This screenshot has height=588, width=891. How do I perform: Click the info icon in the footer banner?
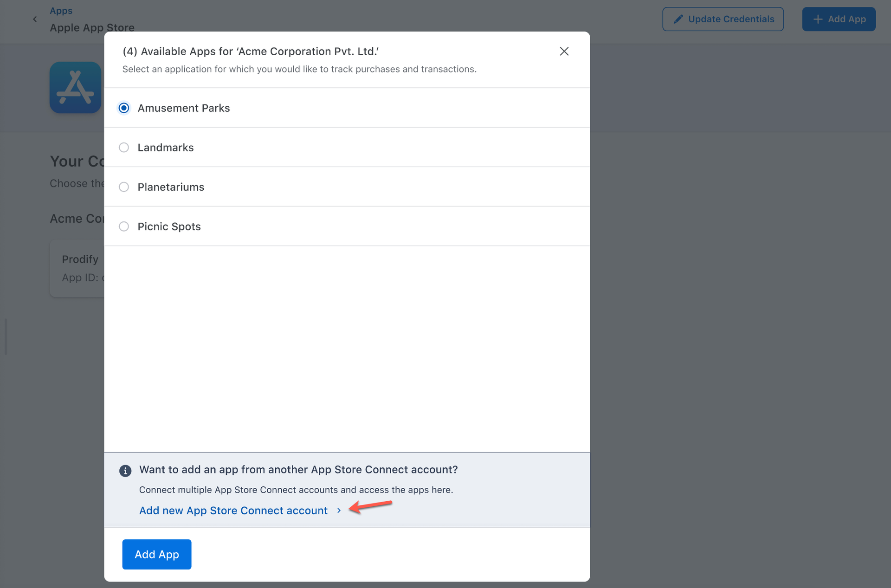point(125,471)
